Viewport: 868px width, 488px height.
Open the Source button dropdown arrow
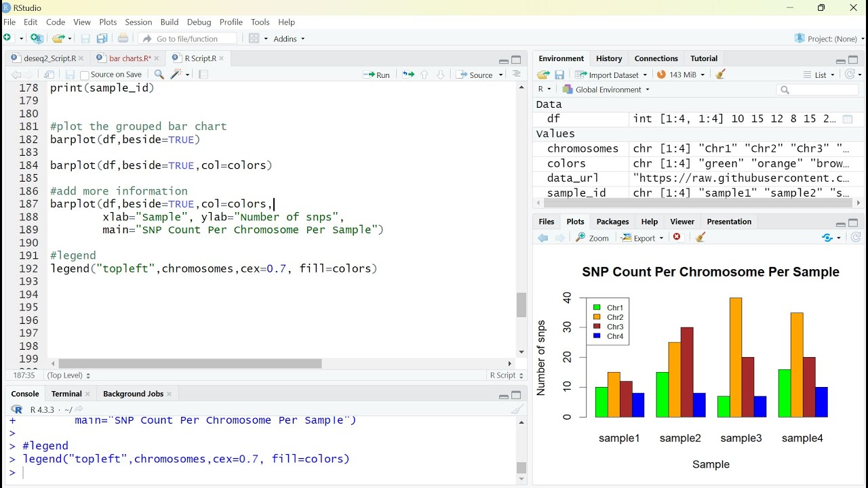500,75
